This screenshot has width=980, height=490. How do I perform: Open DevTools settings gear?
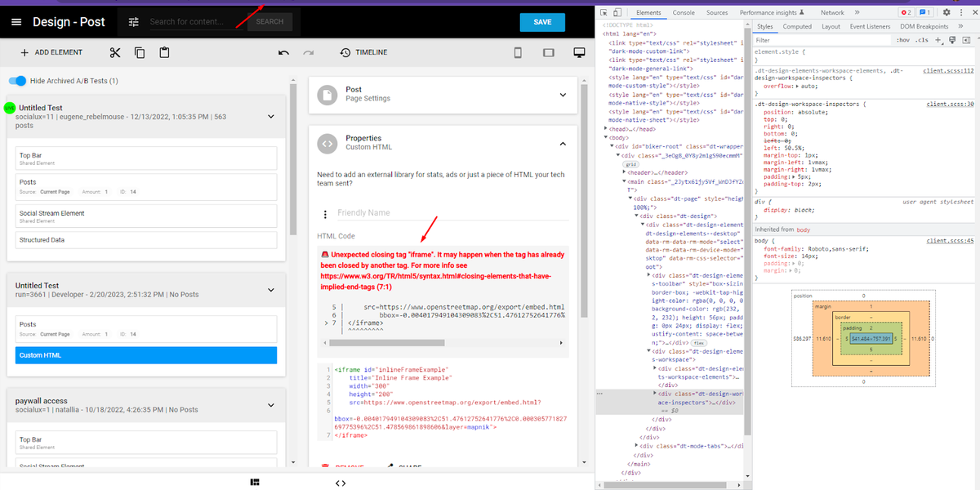point(946,12)
